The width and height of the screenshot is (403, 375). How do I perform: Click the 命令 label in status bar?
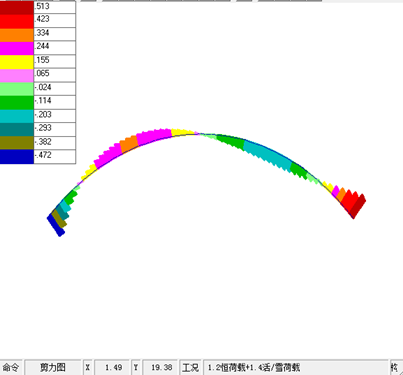pos(11,367)
